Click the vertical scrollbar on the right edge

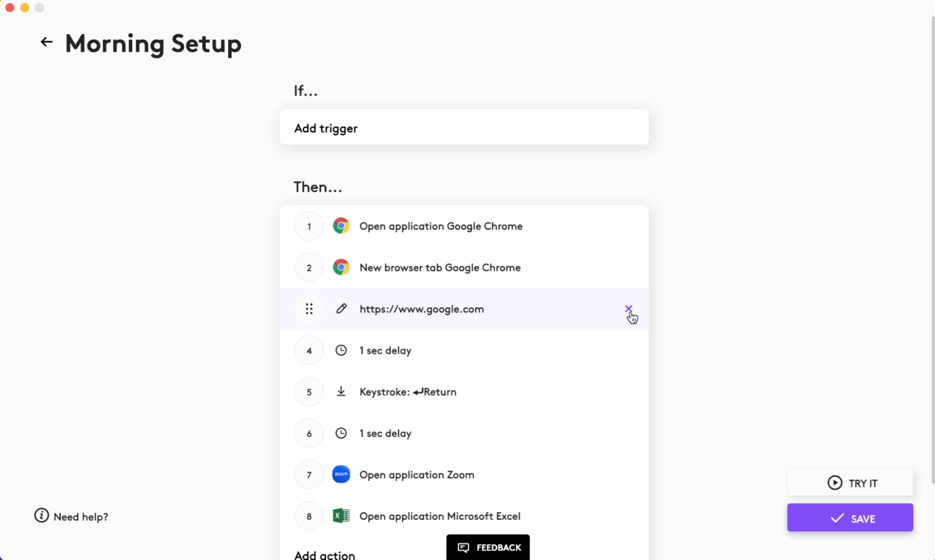[933, 234]
